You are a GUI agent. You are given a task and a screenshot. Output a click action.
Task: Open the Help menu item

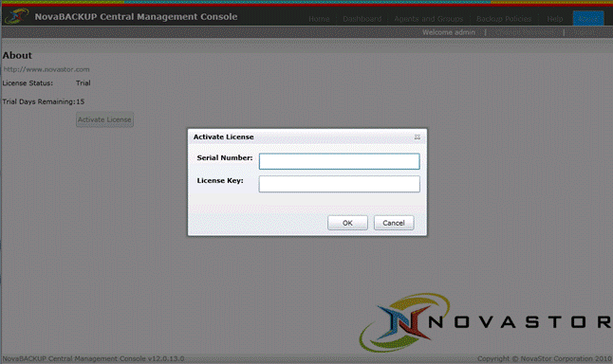(x=555, y=19)
